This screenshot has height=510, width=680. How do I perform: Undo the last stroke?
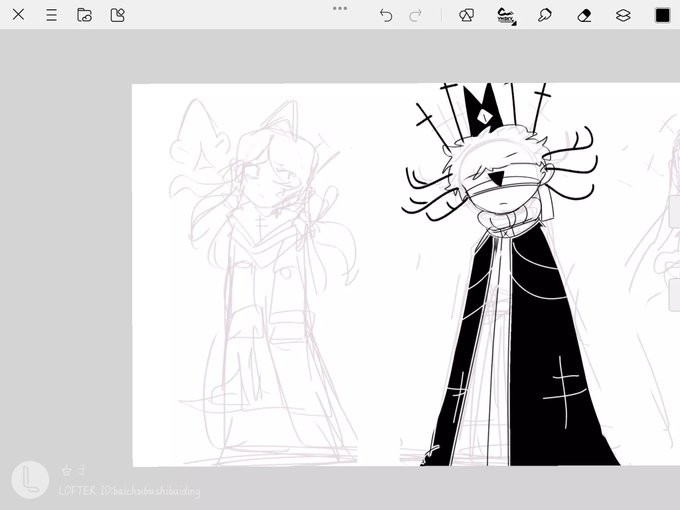[x=386, y=16]
